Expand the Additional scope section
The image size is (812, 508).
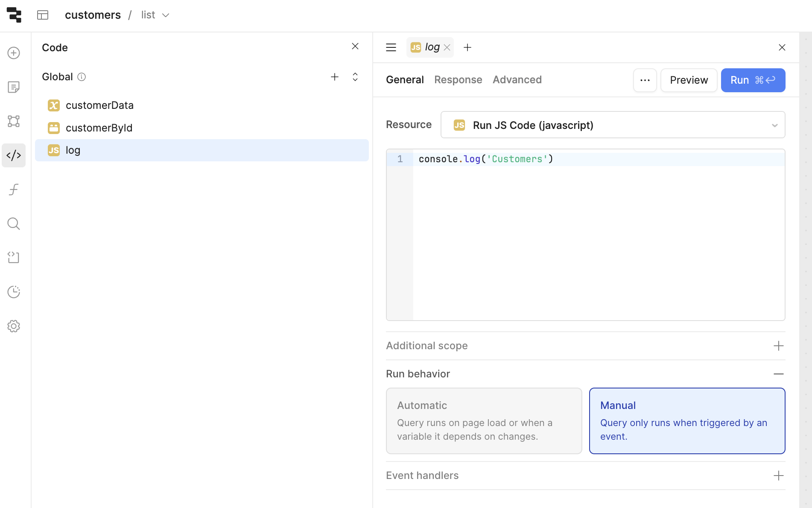tap(778, 346)
